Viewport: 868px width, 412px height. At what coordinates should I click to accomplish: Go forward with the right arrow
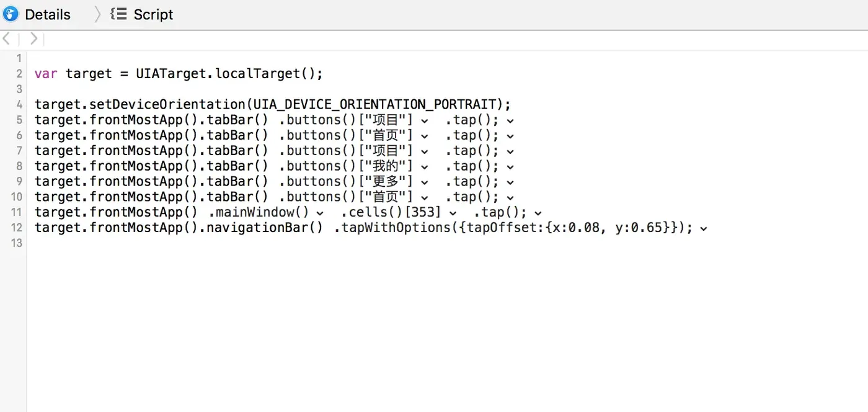pos(33,39)
